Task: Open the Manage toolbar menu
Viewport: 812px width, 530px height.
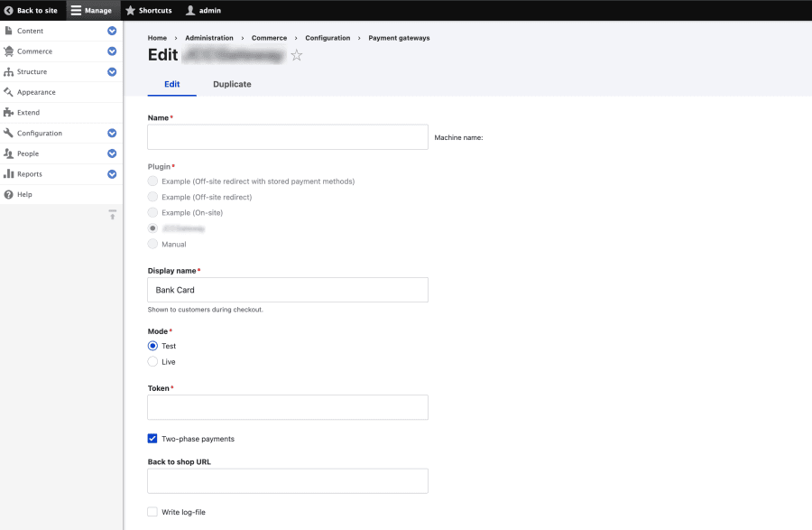Action: tap(91, 11)
